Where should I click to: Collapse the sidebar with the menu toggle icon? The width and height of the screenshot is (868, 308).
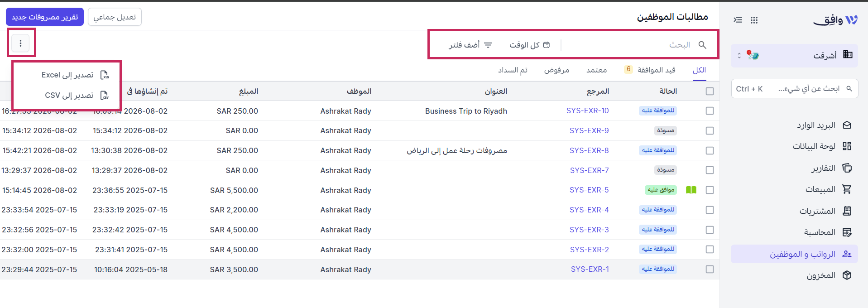click(738, 20)
